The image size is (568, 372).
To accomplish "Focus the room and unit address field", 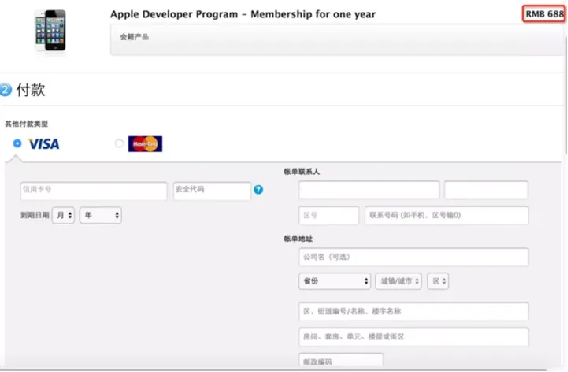I will point(413,337).
